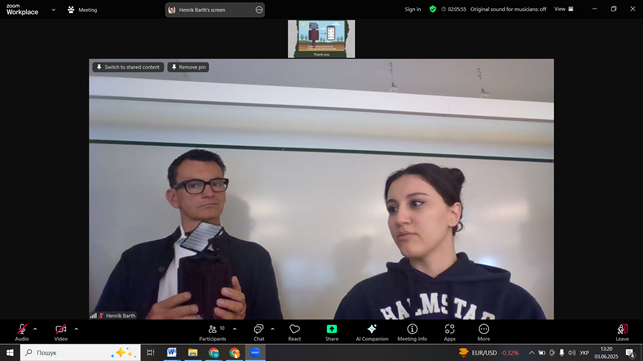
Task: Open the Apps icon
Action: click(x=449, y=329)
